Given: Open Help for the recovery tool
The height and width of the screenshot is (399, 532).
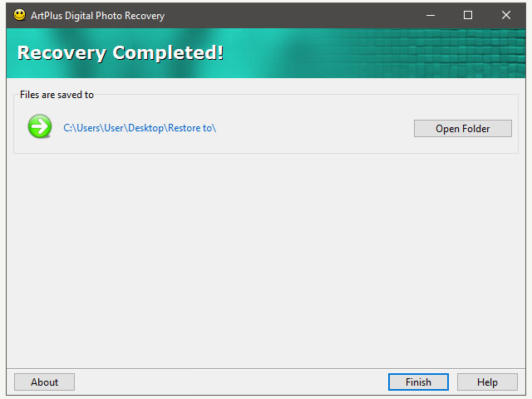Looking at the screenshot, I should click(487, 382).
